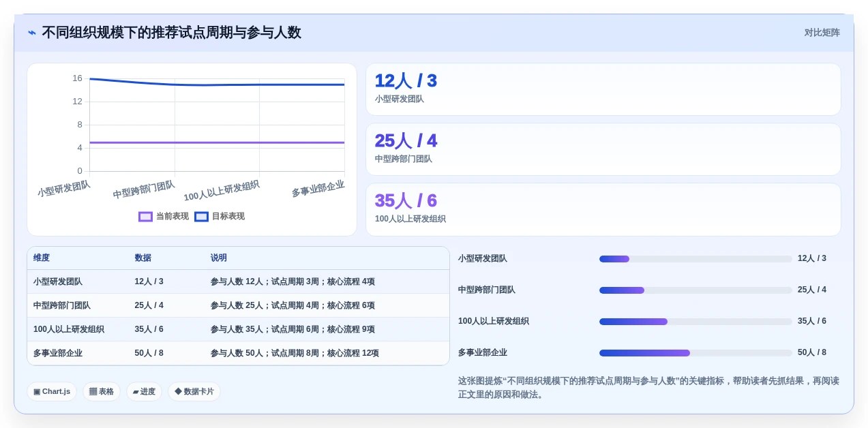Click the blue zigzag icon beside the title

coord(32,33)
